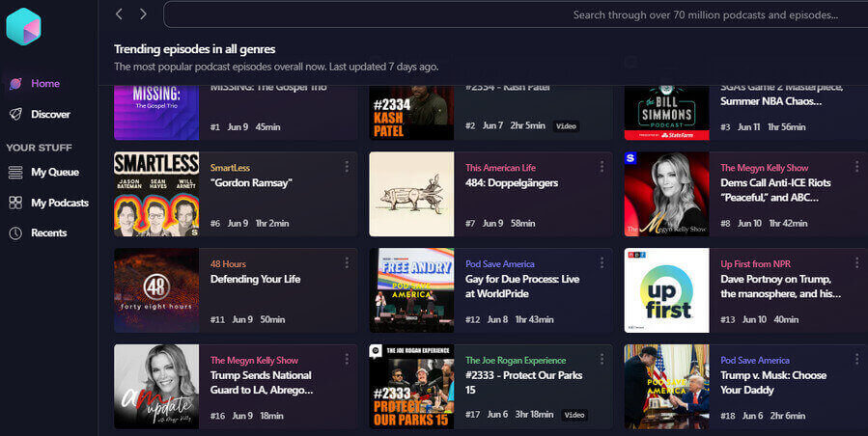Click the app logo cube icon

pyautogui.click(x=23, y=27)
